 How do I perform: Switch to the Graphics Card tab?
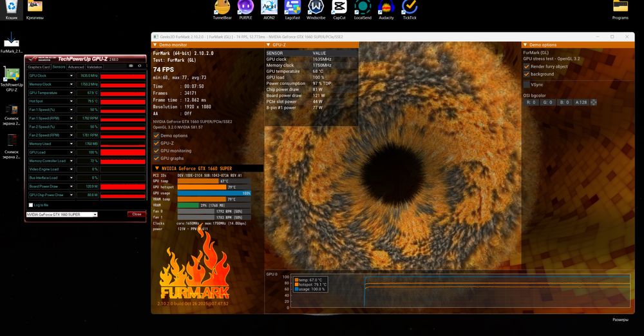click(x=39, y=67)
